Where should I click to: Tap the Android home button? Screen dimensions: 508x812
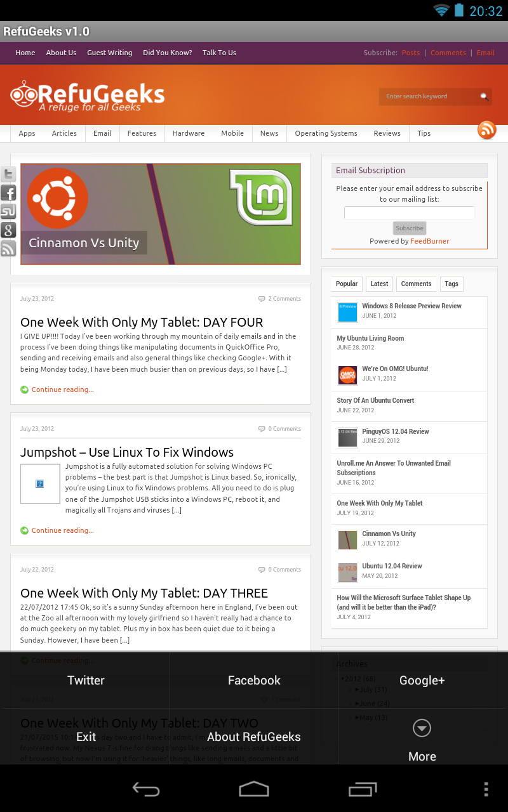tap(254, 789)
